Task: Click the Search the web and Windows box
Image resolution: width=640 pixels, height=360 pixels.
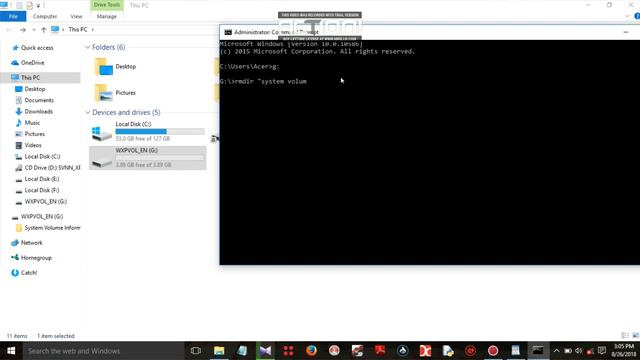Action: click(103, 351)
